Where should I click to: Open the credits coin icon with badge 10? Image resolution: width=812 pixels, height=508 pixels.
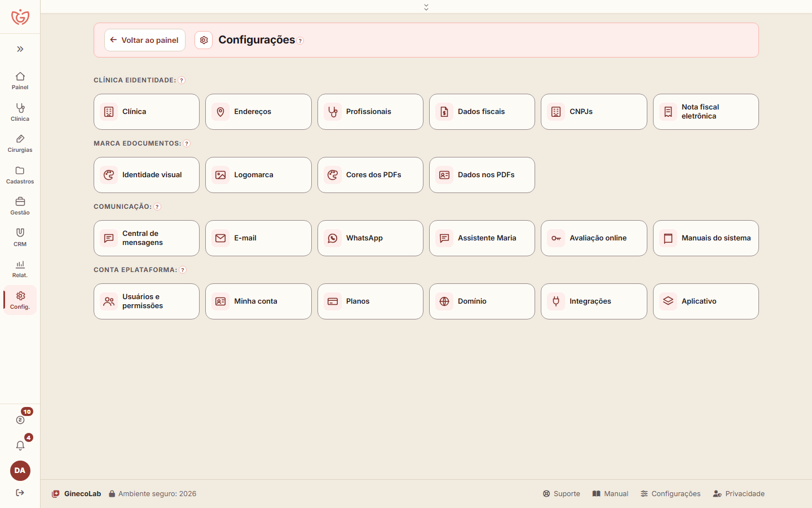20,419
